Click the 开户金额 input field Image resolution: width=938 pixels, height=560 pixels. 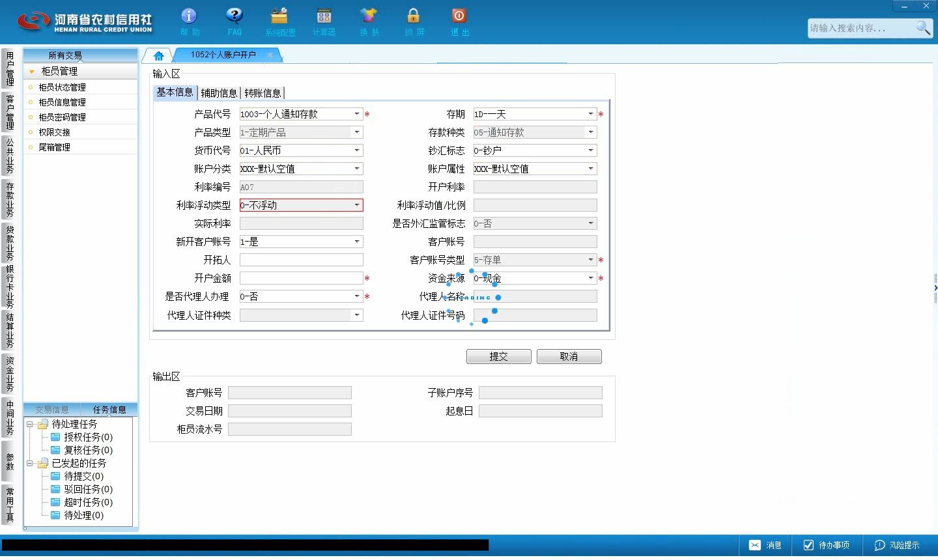[302, 278]
